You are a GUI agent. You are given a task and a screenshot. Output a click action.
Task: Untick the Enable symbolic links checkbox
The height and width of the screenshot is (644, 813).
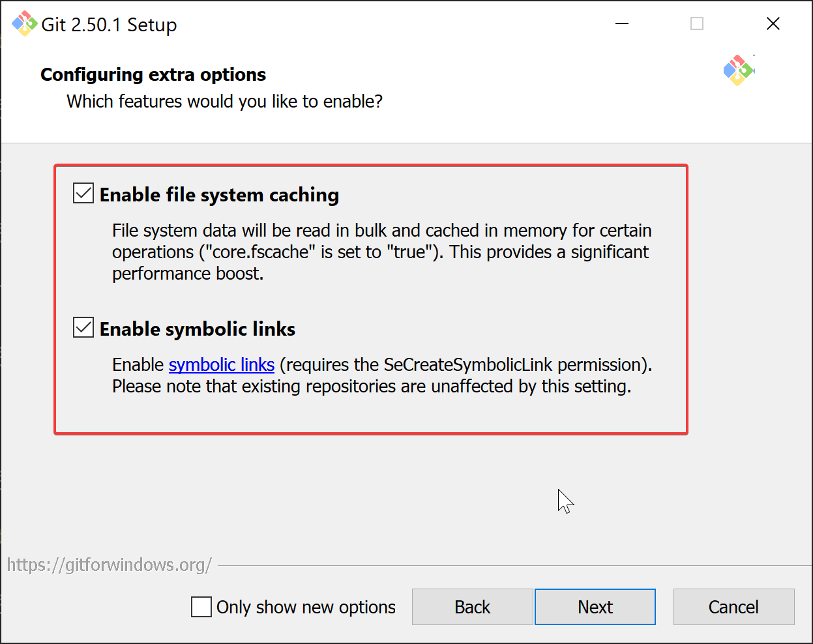[83, 328]
